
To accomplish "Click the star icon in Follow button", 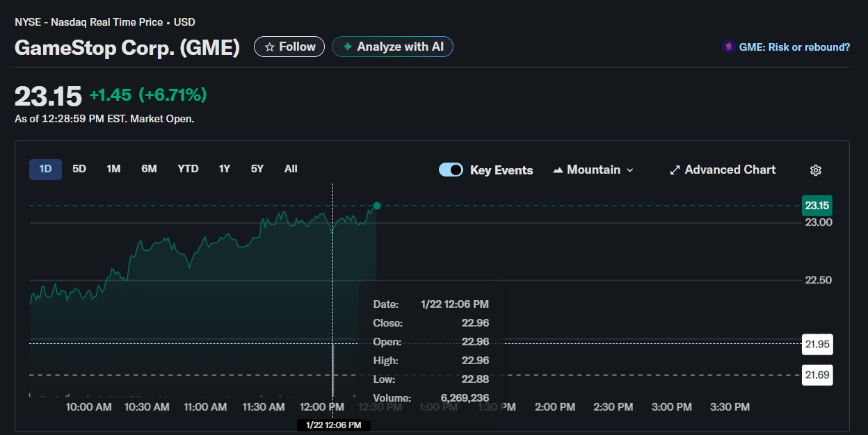I will [269, 47].
